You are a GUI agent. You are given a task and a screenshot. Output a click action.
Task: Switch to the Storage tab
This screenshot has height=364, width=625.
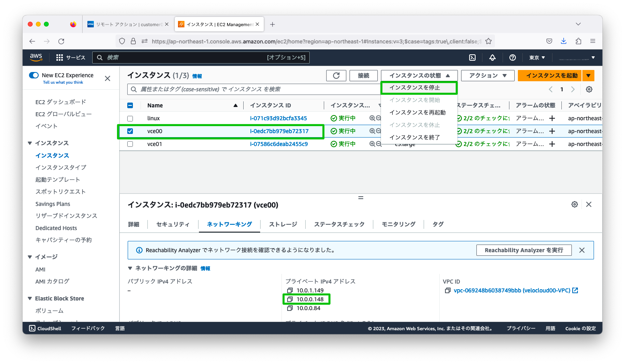[283, 224]
